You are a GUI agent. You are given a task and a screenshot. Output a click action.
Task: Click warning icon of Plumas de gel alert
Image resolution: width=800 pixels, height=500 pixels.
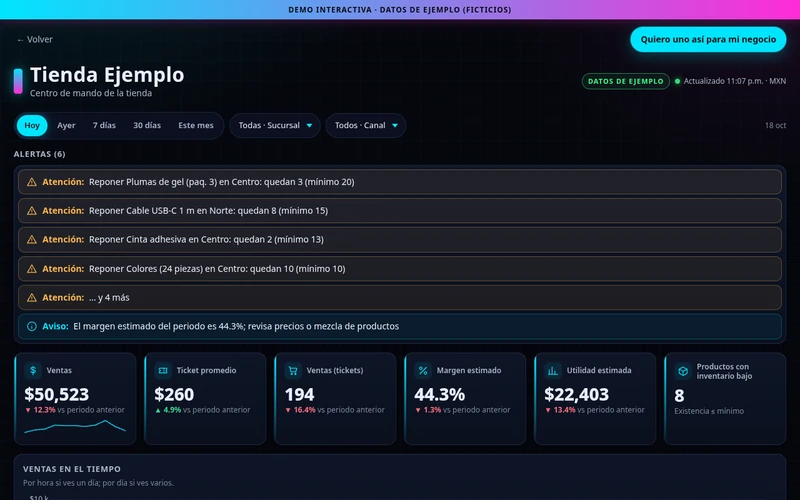32,182
